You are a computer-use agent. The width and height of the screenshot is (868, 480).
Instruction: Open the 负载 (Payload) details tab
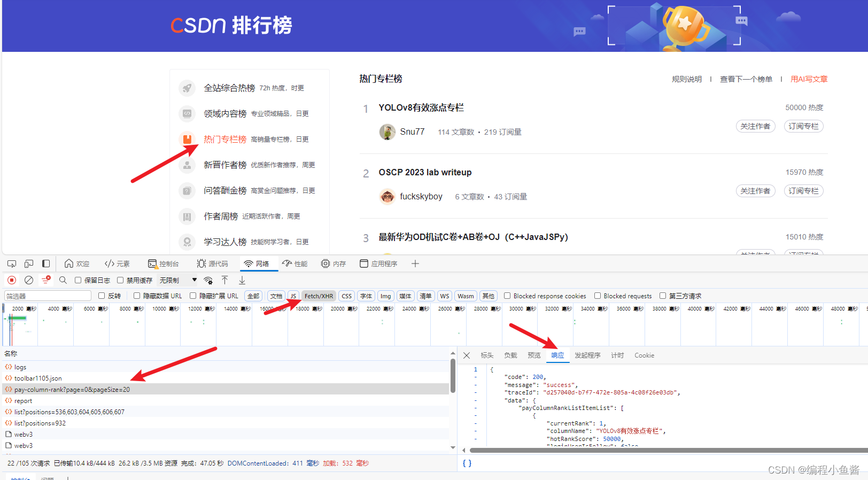point(510,355)
